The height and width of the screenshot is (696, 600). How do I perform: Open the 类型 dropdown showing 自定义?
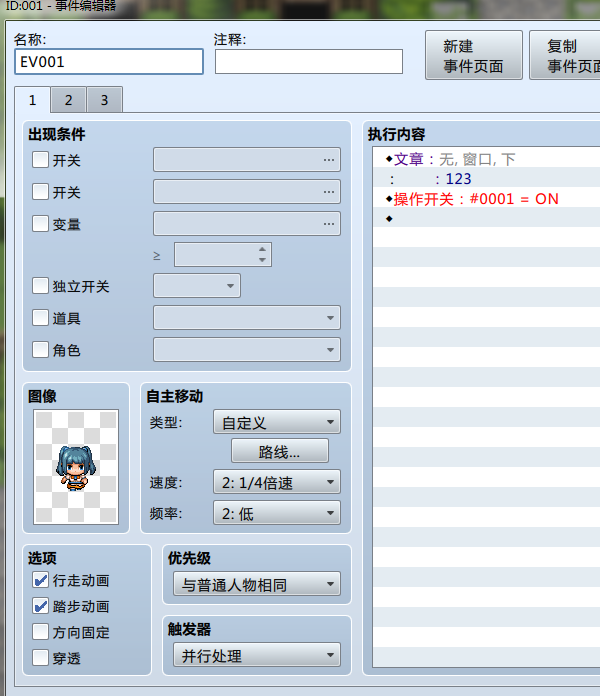coord(277,422)
